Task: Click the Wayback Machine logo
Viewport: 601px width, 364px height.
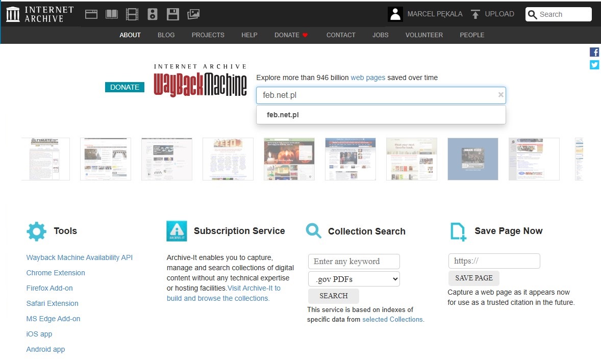Action: 200,80
